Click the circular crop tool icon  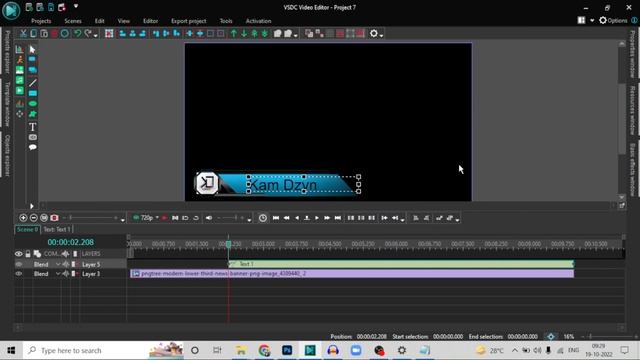[64, 33]
